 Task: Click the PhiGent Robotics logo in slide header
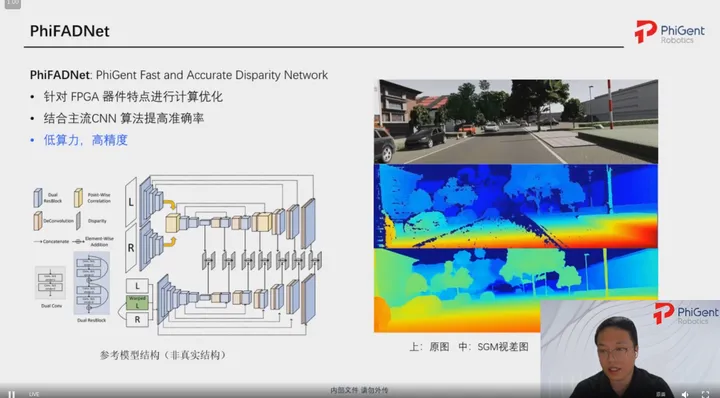pyautogui.click(x=669, y=32)
